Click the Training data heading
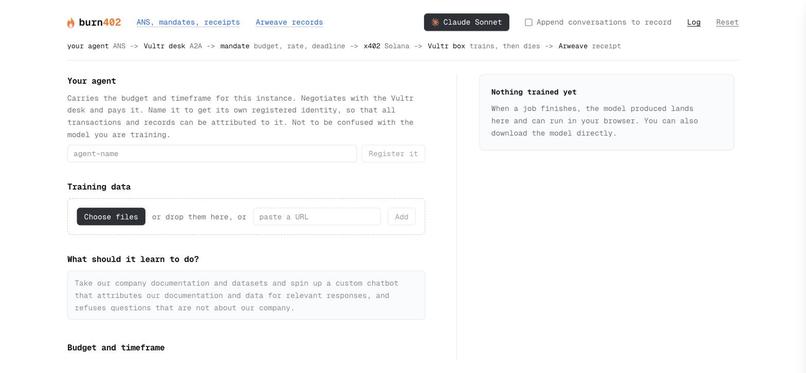 99,187
